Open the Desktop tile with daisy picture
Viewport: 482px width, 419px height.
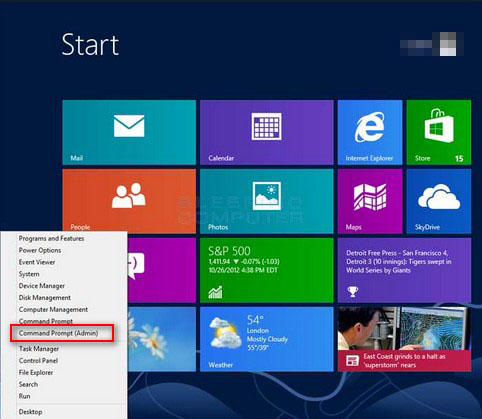click(x=162, y=339)
